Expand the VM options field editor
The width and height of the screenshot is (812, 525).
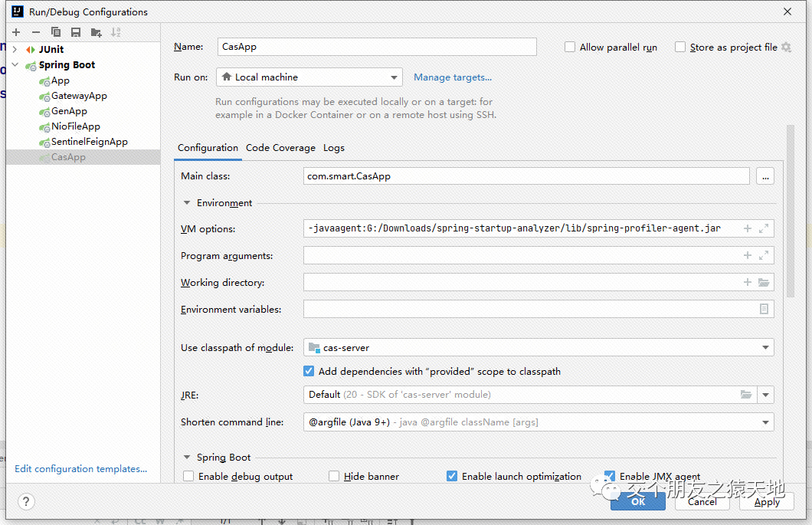[x=763, y=228]
